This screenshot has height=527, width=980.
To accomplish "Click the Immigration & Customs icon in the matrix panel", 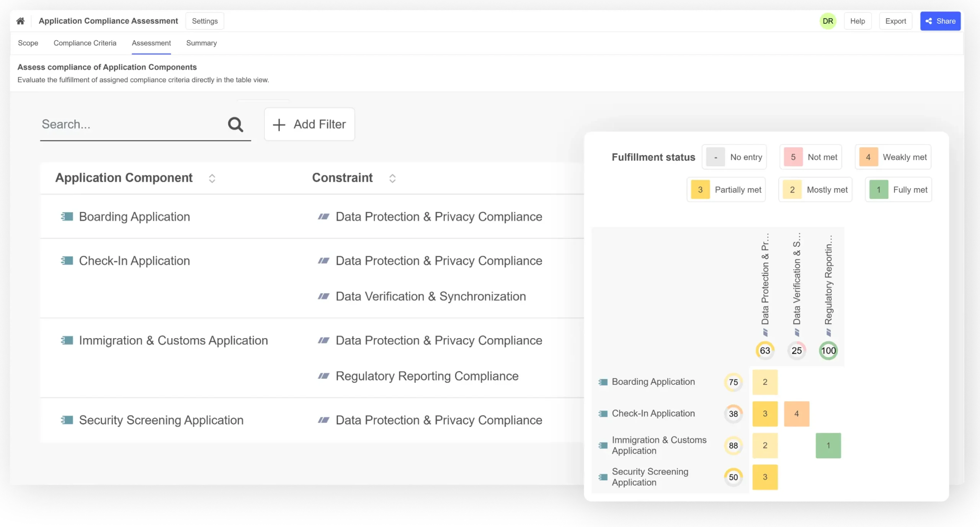I will pos(603,445).
